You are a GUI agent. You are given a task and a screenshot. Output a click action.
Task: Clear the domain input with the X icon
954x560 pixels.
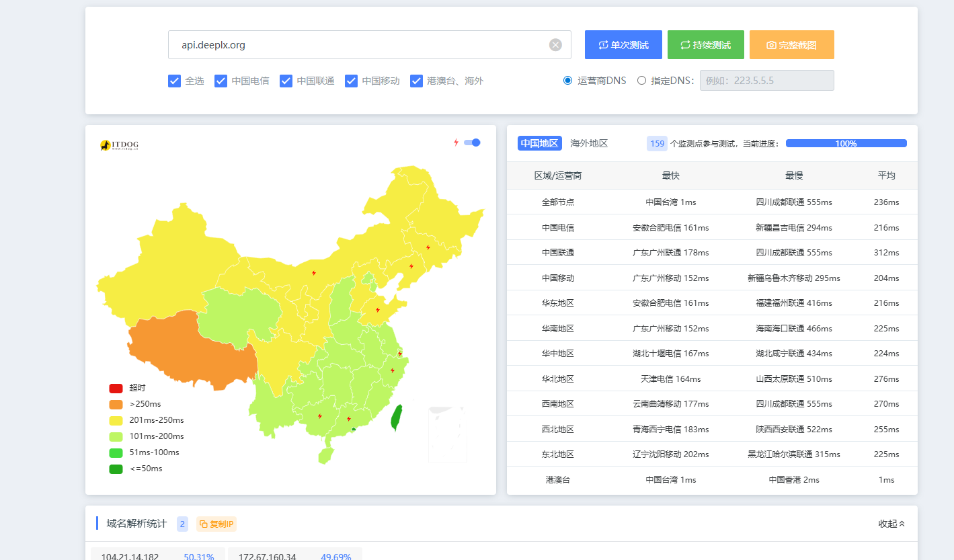tap(555, 45)
